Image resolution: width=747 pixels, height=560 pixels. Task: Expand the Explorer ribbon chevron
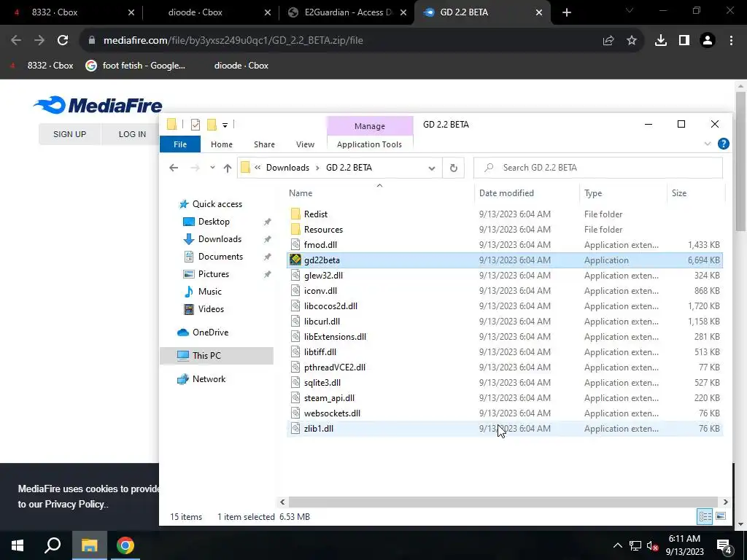708,144
